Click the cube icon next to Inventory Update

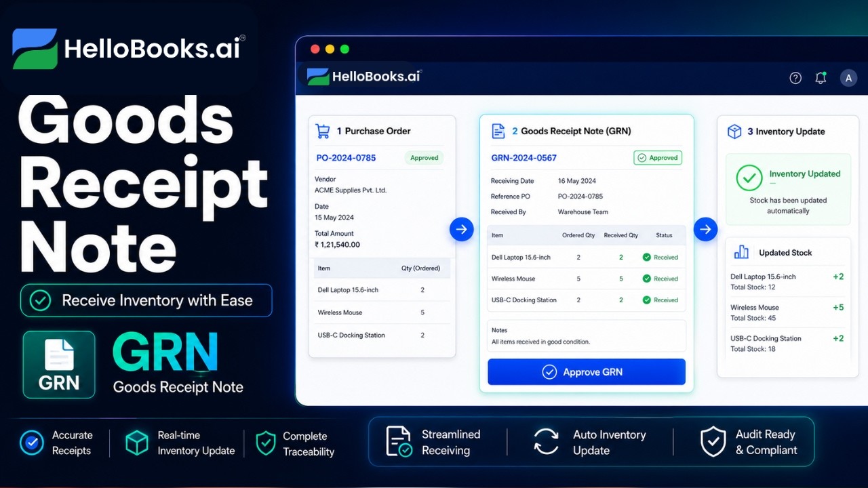(734, 131)
